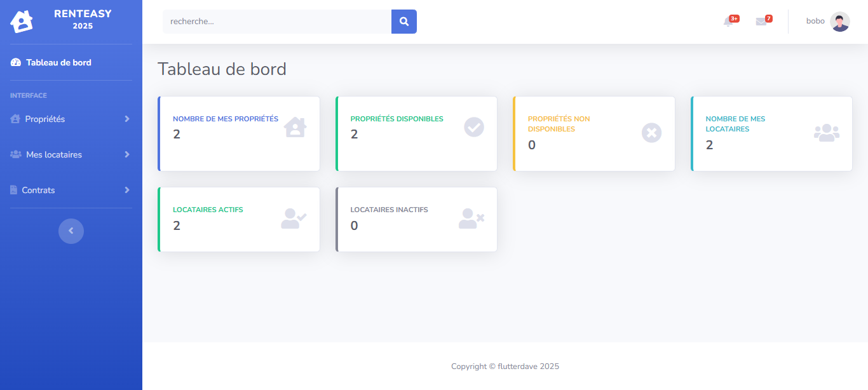Open the notifications bell icon

[x=728, y=22]
